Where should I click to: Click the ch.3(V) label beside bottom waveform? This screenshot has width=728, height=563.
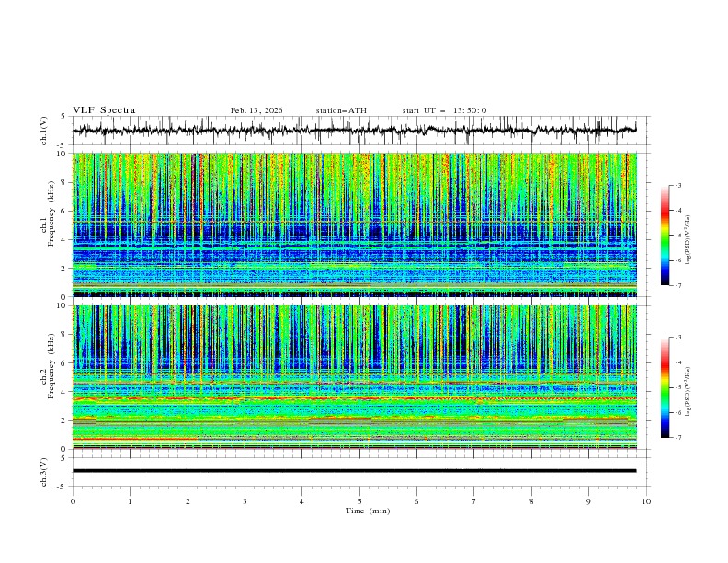point(45,471)
